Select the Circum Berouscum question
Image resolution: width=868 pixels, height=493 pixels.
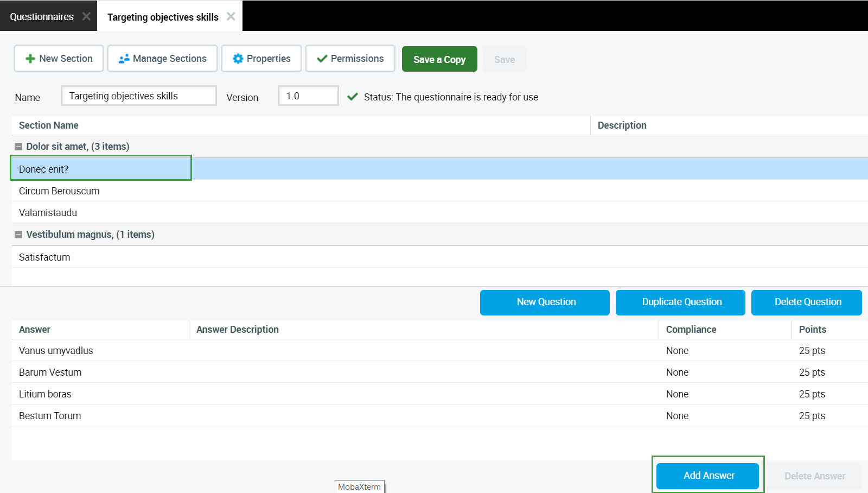pyautogui.click(x=59, y=191)
